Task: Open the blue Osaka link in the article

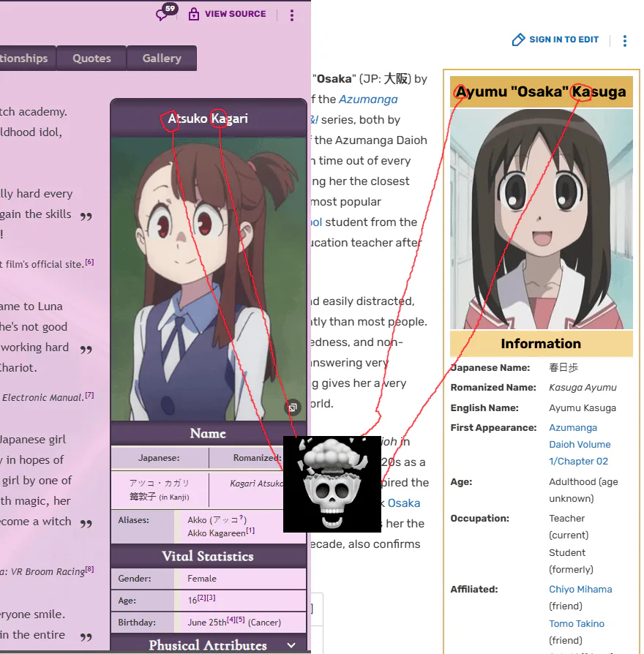Action: [x=403, y=503]
